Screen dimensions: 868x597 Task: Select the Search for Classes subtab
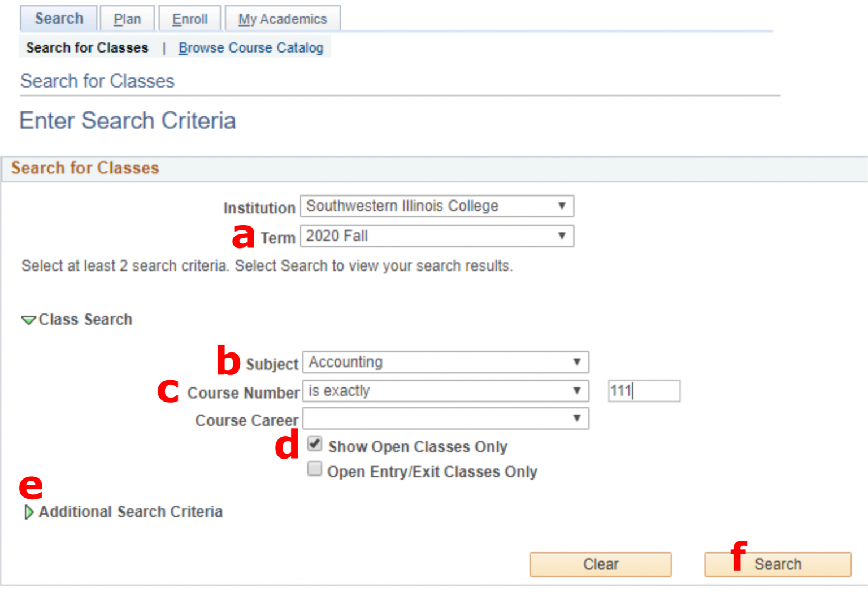87,48
